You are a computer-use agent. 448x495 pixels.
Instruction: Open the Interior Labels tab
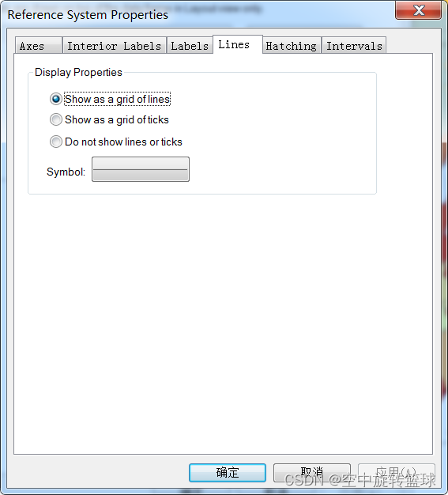click(115, 46)
